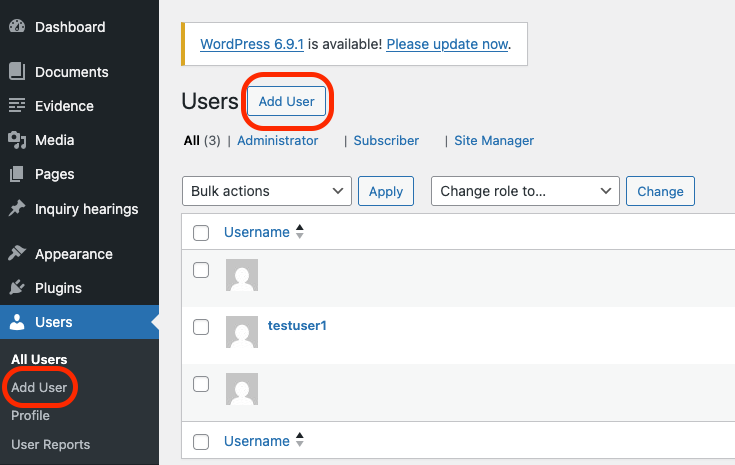Click the Inquiry hearings pin icon
The height and width of the screenshot is (465, 735).
17,208
